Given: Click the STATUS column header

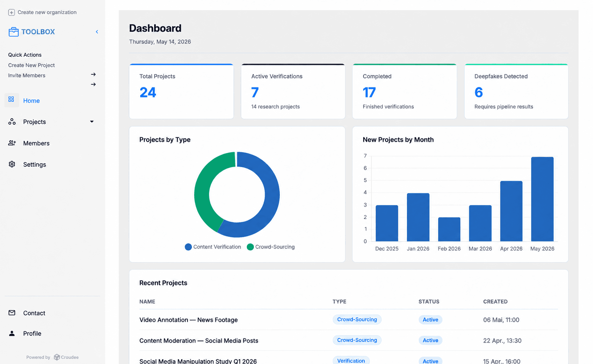Looking at the screenshot, I should (429, 302).
